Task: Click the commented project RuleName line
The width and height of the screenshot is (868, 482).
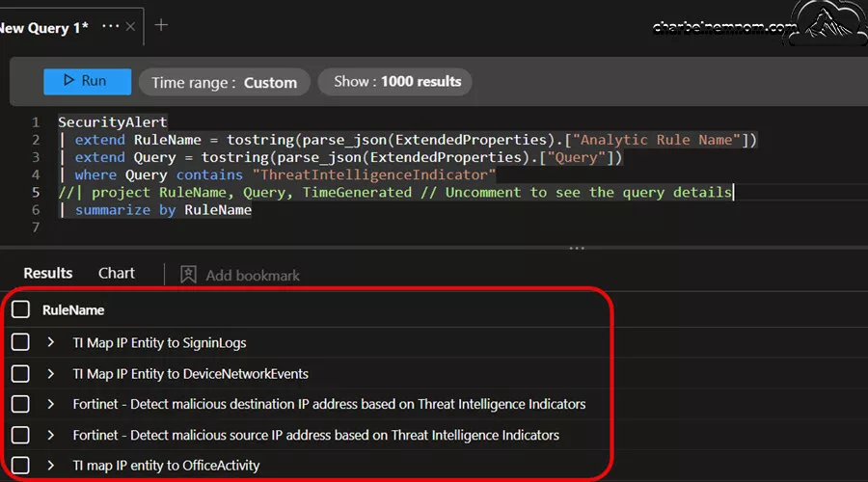Action: (x=395, y=193)
